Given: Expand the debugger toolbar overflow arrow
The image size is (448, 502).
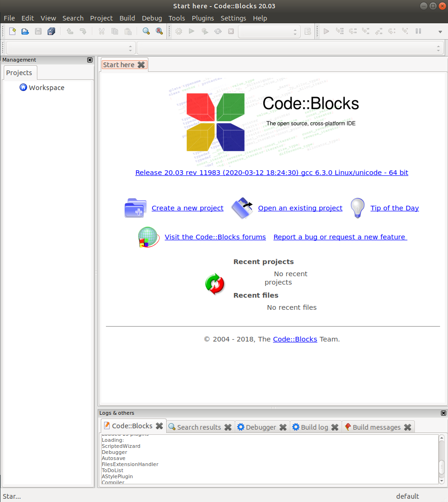Looking at the screenshot, I should [x=441, y=32].
